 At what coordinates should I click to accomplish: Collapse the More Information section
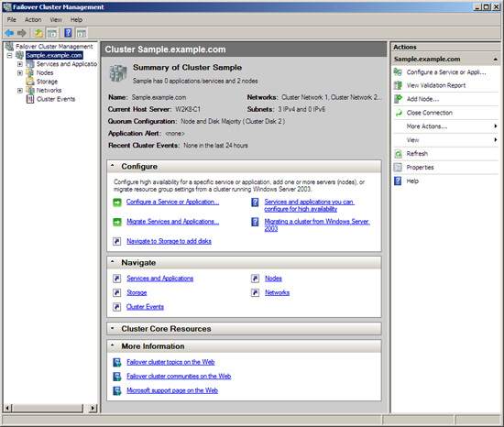[113, 345]
